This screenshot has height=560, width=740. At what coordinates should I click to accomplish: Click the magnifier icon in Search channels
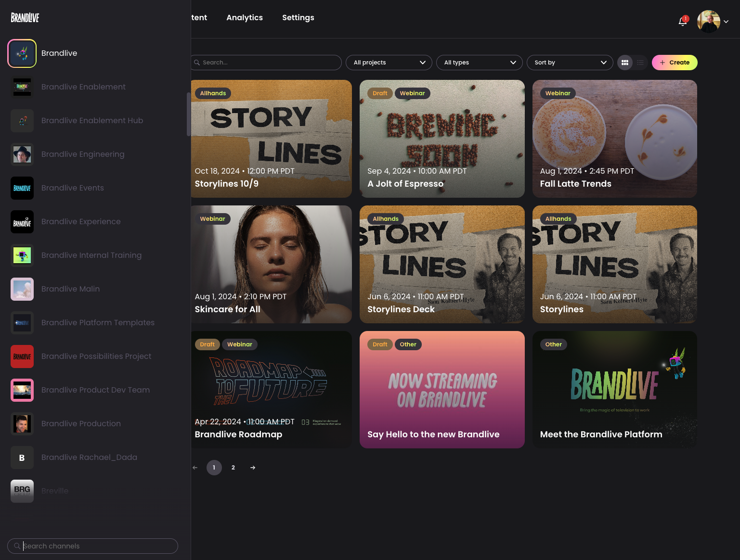pos(17,546)
